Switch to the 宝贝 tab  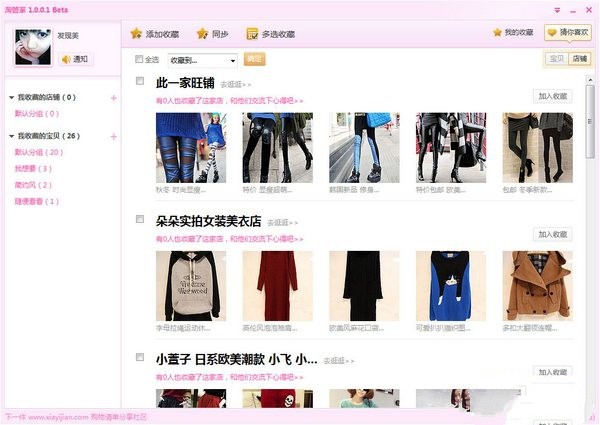click(x=557, y=59)
